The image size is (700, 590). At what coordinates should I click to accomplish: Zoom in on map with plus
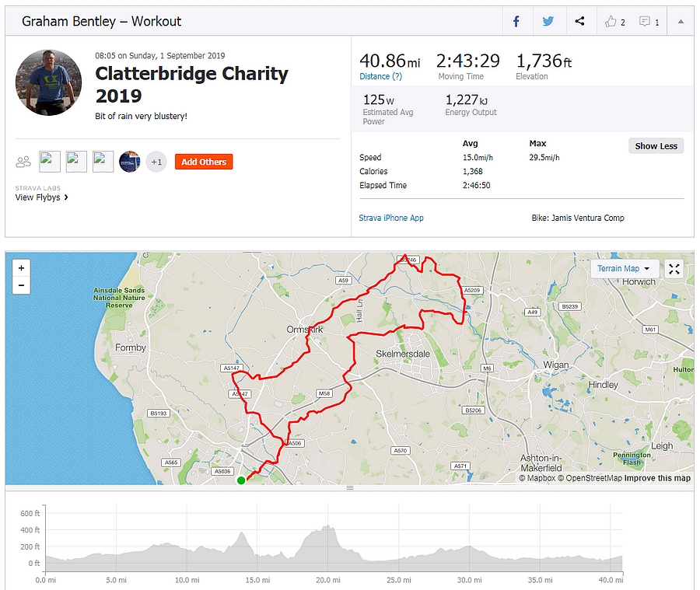pos(21,268)
